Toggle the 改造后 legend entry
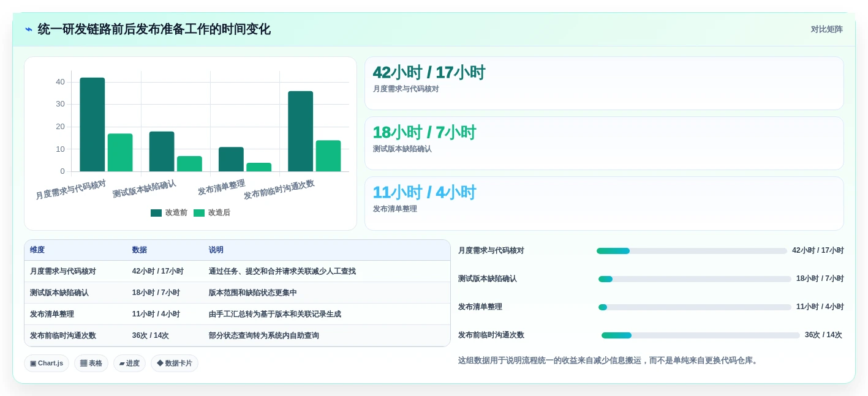 click(212, 212)
